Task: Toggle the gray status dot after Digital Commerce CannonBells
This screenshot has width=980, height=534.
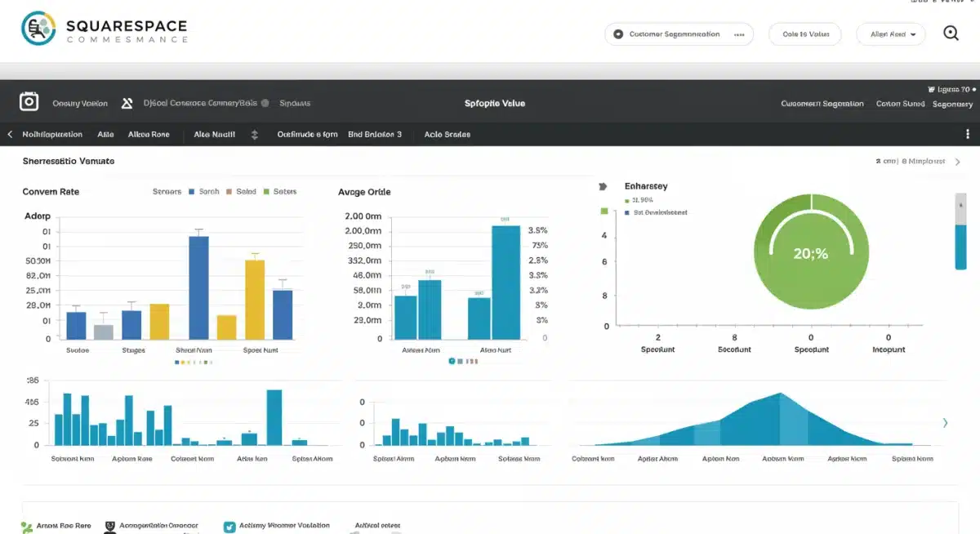Action: [265, 103]
